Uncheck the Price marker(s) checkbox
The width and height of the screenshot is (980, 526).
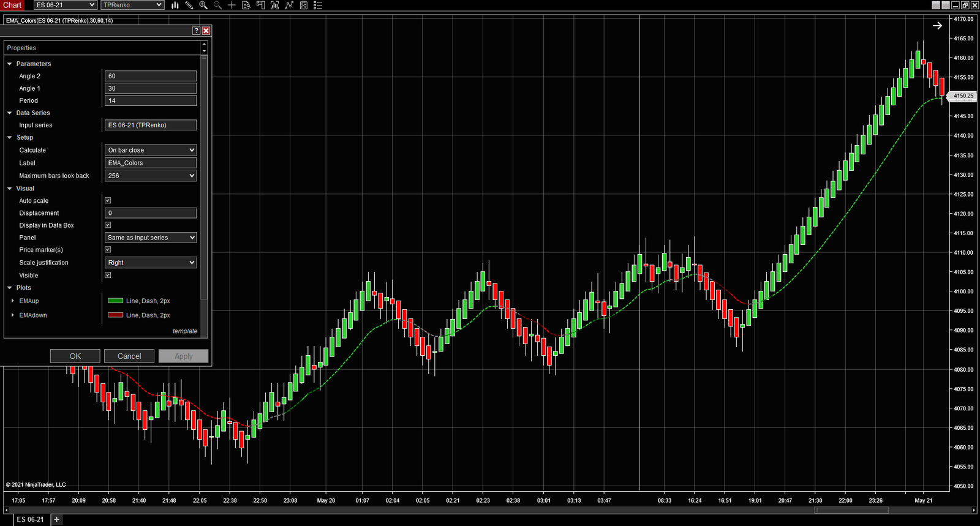coord(108,250)
